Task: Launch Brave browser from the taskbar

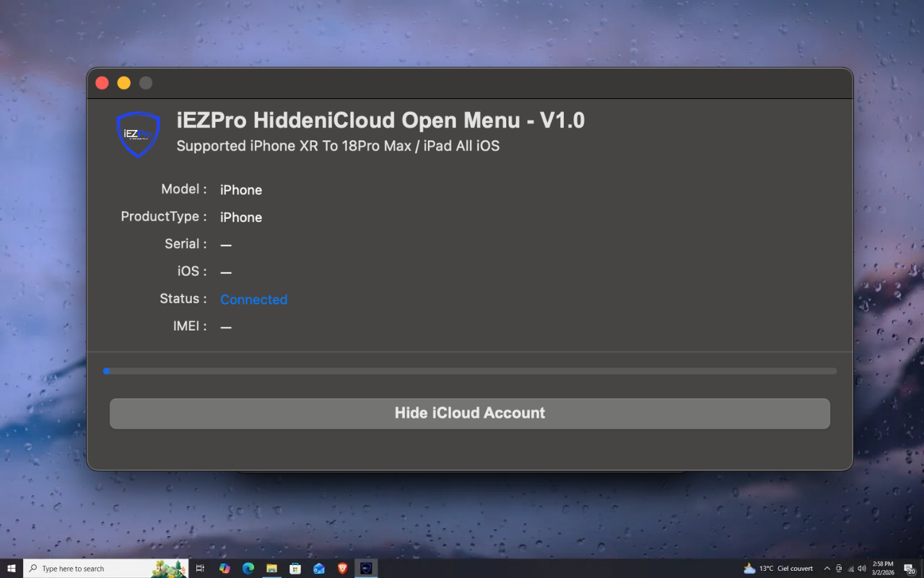Action: click(342, 569)
